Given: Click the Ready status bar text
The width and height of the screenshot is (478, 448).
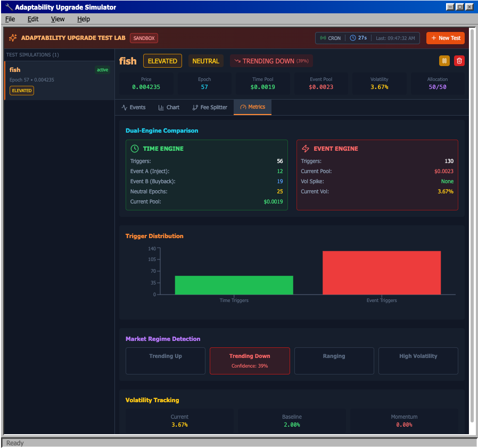Looking at the screenshot, I should coord(14,443).
